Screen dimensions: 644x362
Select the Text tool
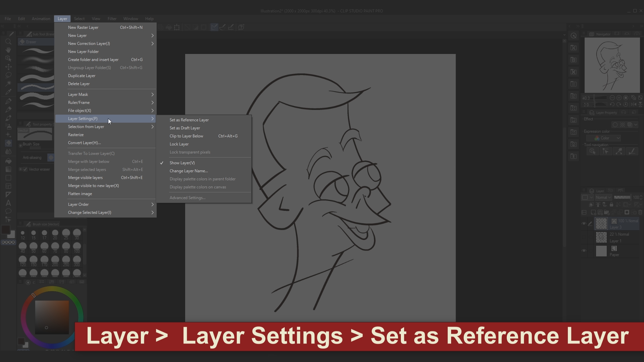pos(8,203)
